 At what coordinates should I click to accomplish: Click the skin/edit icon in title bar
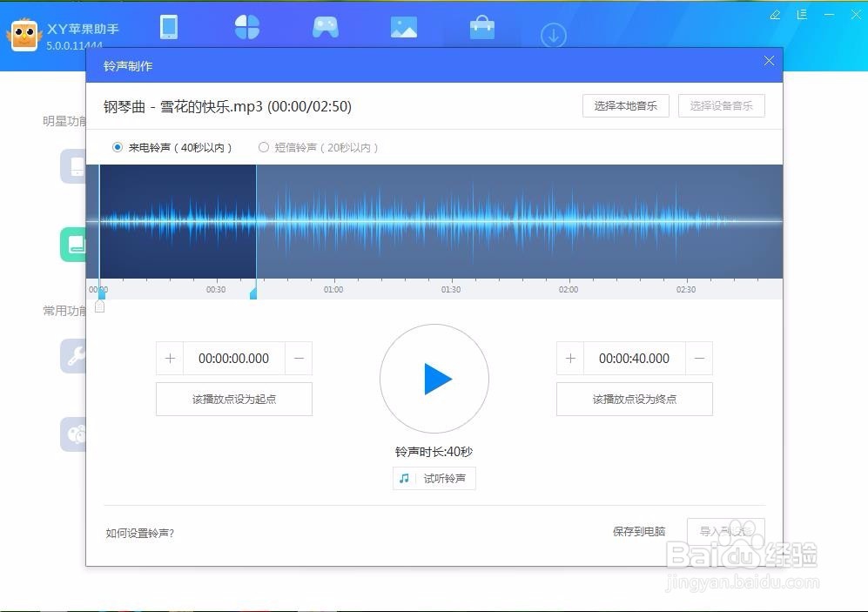775,15
